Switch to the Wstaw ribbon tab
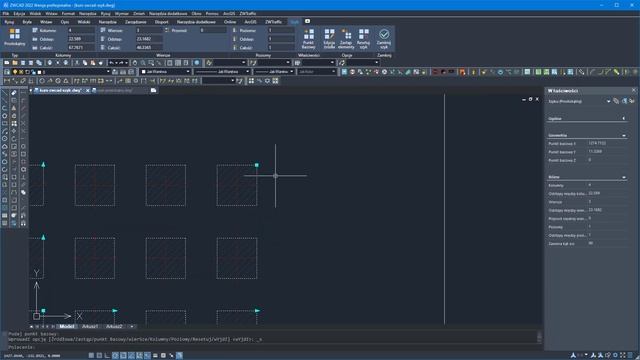 coord(46,22)
